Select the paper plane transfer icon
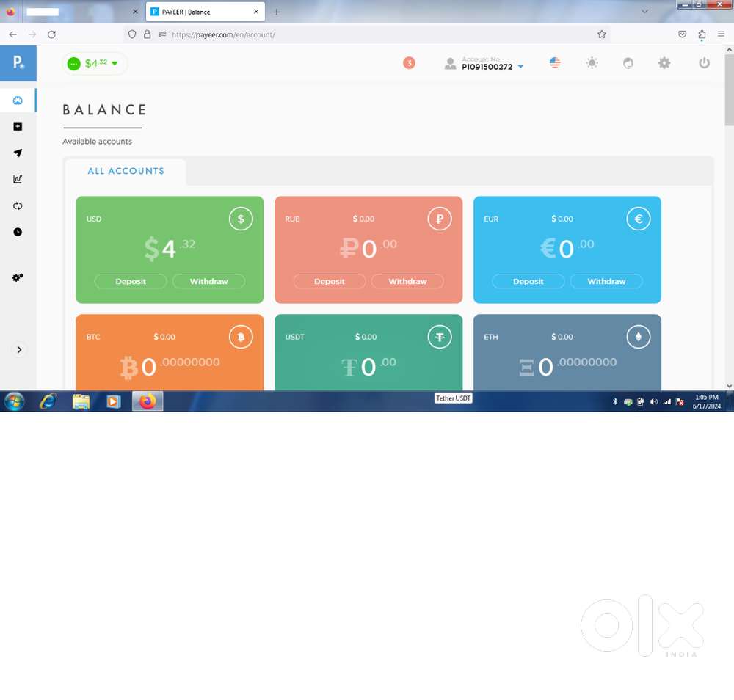Image resolution: width=734 pixels, height=700 pixels. point(18,153)
